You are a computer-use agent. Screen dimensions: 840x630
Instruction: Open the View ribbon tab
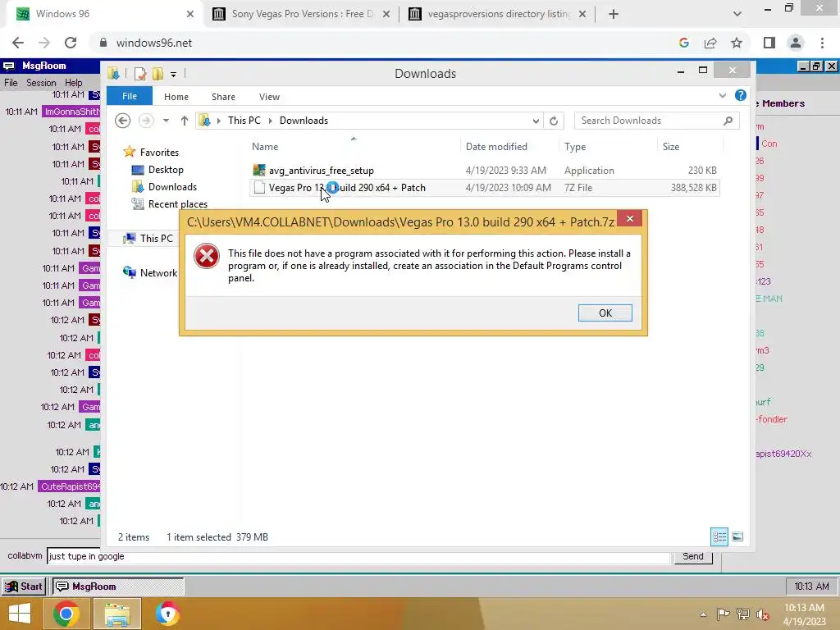[269, 97]
